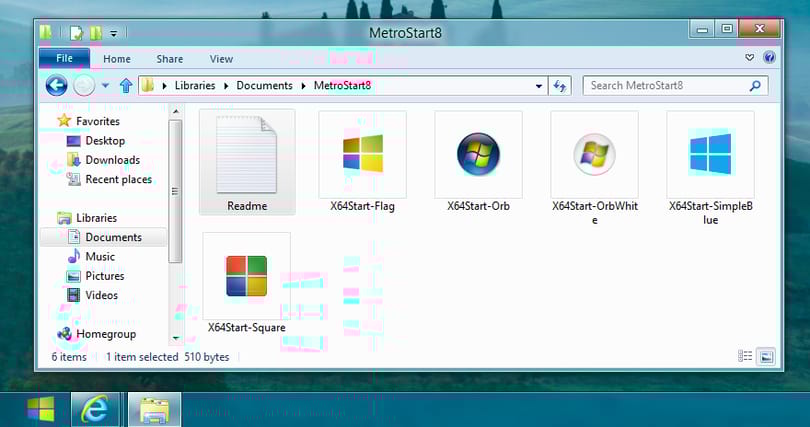Open the File ribbon tab
Screen dimensions: 810x427
point(64,59)
